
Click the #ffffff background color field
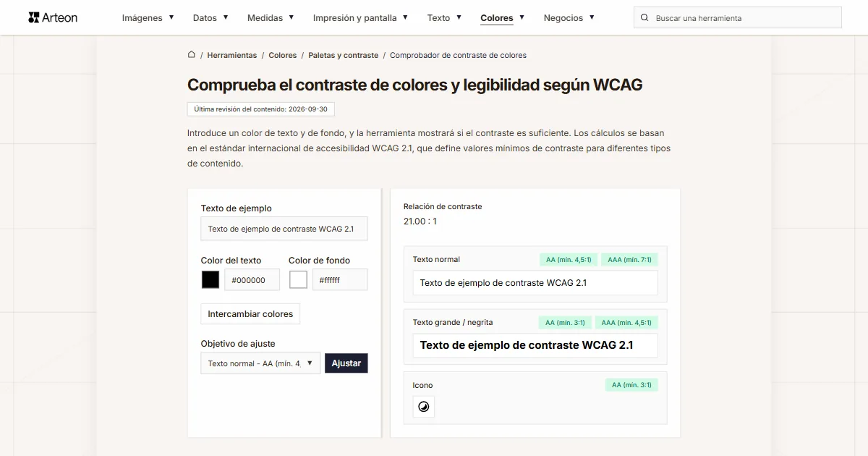(340, 280)
